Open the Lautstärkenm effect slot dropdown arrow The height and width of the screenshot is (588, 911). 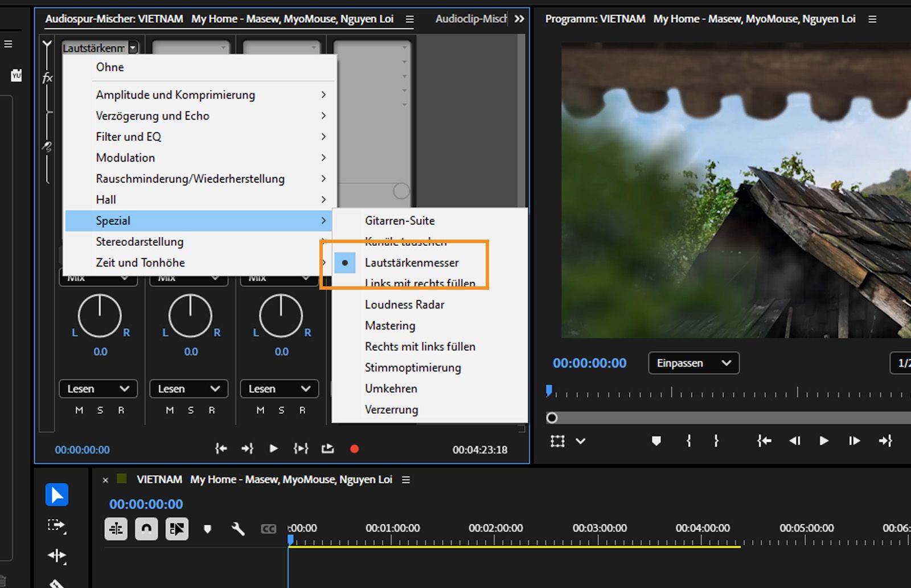pos(133,48)
